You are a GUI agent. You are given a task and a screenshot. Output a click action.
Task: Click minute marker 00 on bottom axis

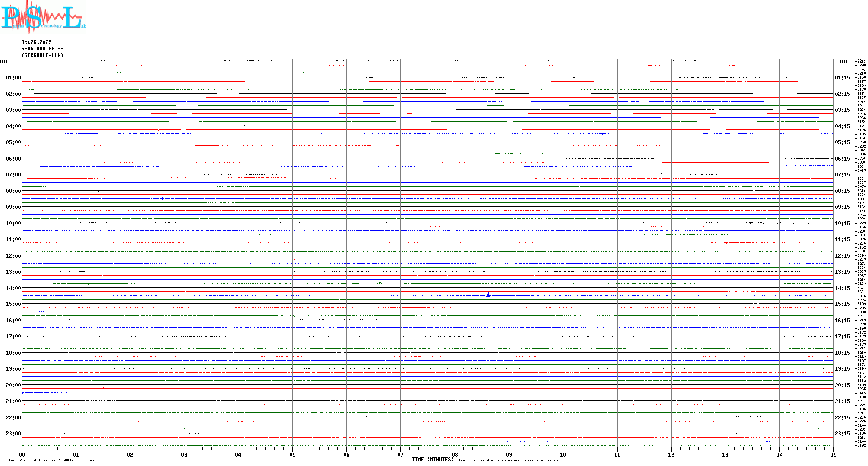22,454
